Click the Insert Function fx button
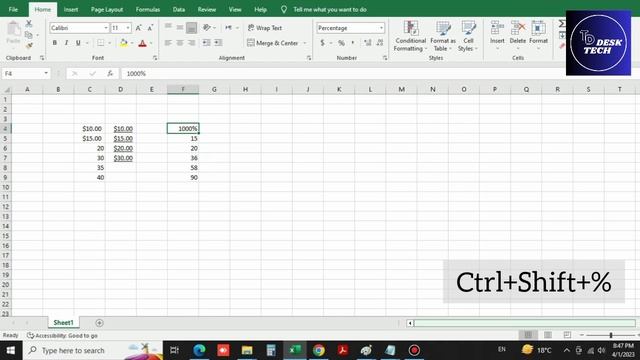This screenshot has height=360, width=640. pyautogui.click(x=110, y=73)
